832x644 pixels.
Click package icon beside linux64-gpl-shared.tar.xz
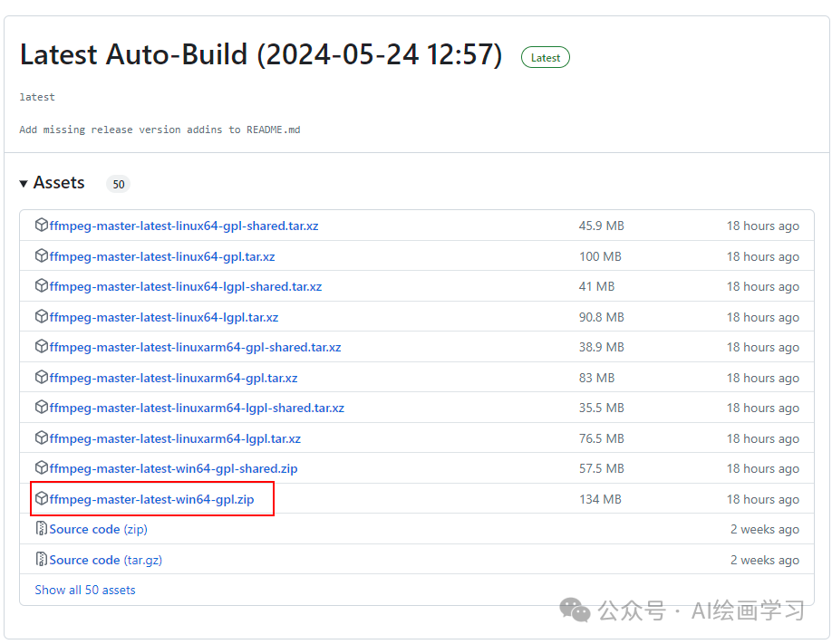click(x=42, y=226)
